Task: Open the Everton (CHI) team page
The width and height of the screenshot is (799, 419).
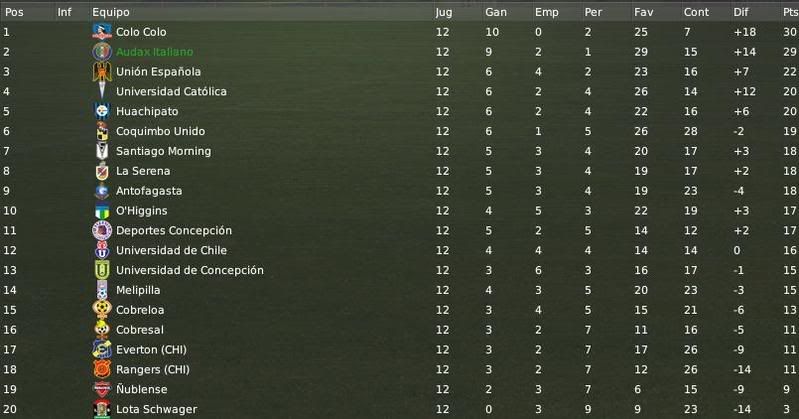Action: tap(151, 350)
